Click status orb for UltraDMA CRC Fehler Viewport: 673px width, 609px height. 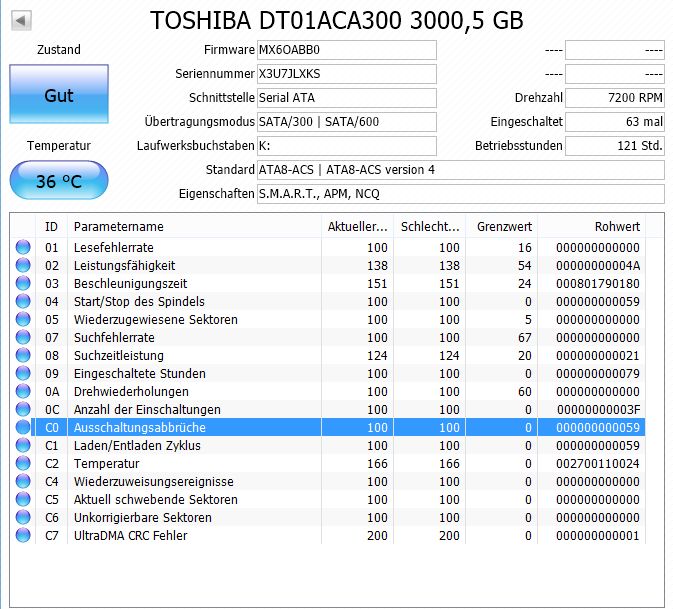pyautogui.click(x=23, y=536)
